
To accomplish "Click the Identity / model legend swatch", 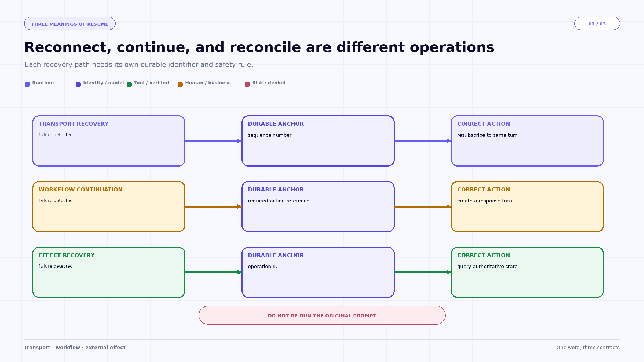I will point(78,84).
